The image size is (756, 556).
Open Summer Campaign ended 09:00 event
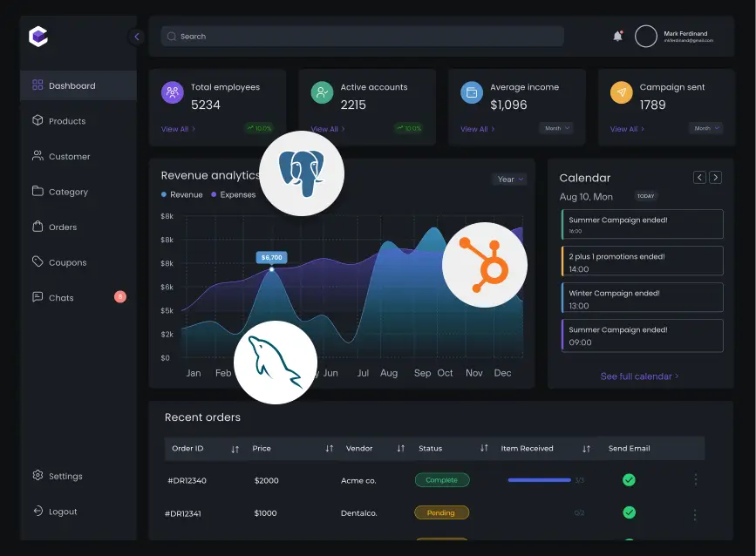click(643, 336)
